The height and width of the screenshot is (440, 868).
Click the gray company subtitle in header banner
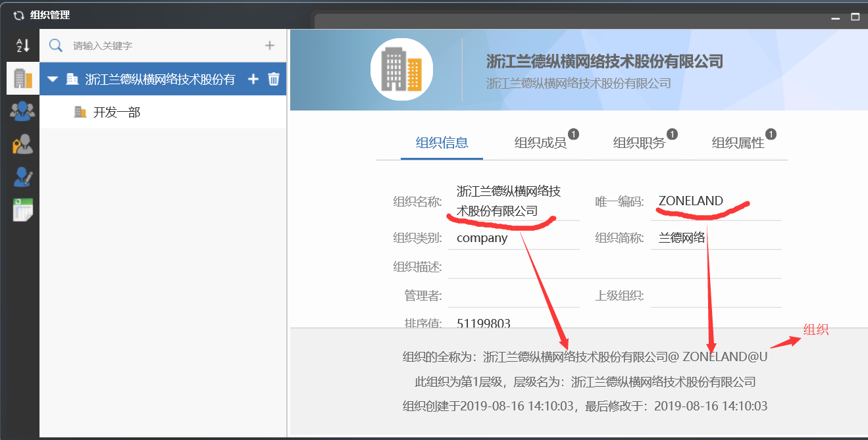tap(578, 84)
